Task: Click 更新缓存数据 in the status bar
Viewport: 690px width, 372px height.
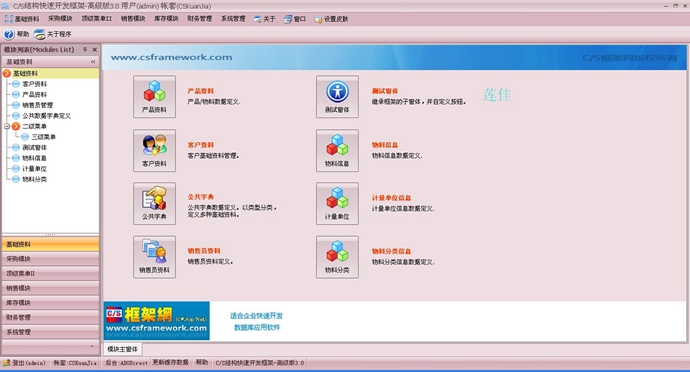Action: [x=171, y=362]
